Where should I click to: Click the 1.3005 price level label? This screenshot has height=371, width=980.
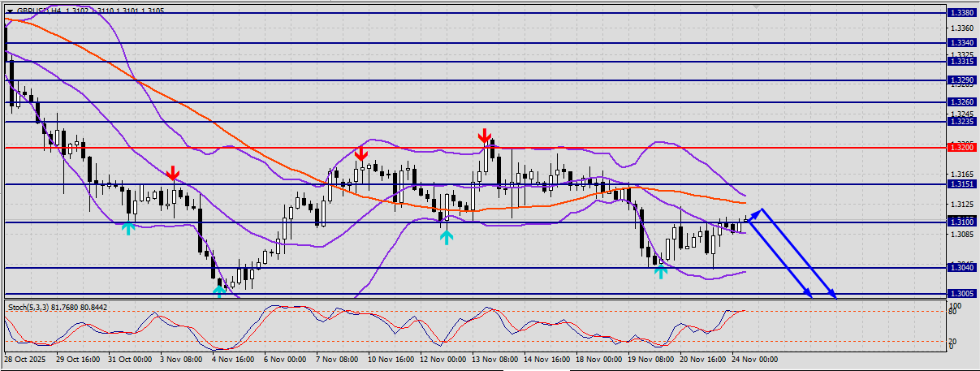(x=961, y=294)
